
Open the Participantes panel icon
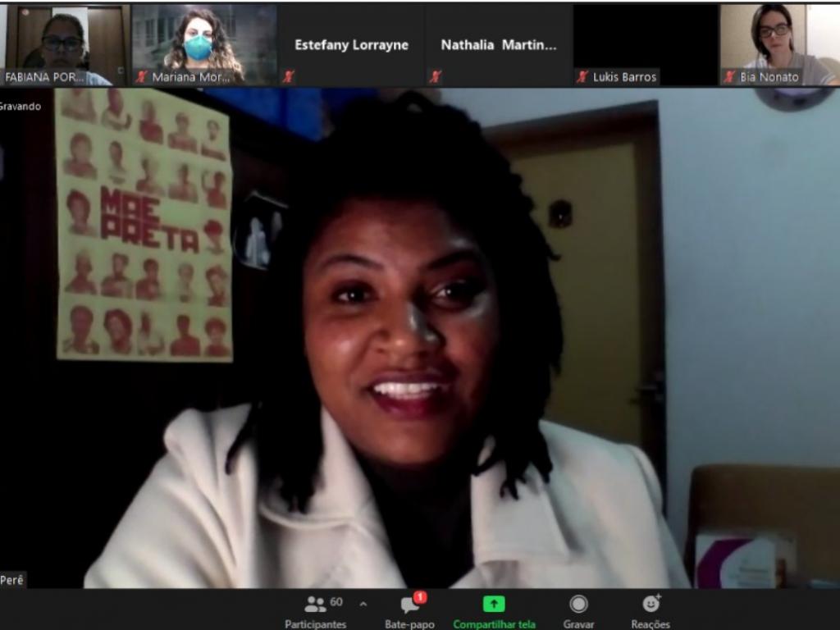[315, 605]
